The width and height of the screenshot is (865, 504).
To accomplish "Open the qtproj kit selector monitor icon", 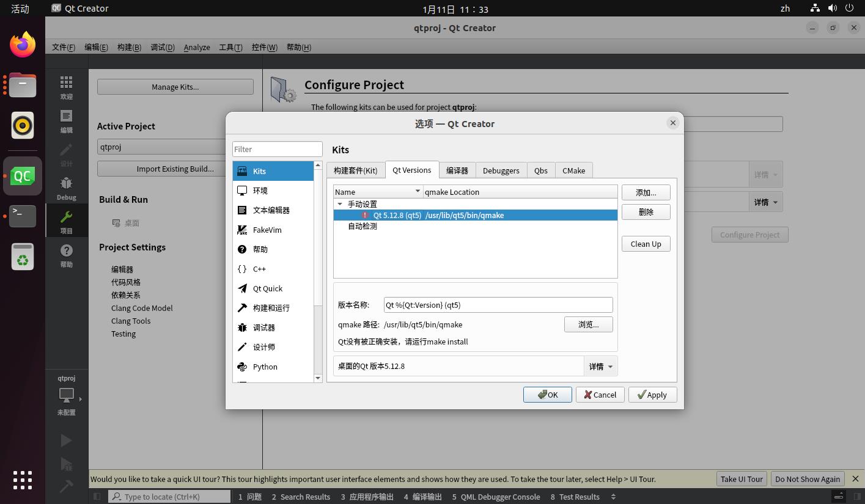I will 67,395.
